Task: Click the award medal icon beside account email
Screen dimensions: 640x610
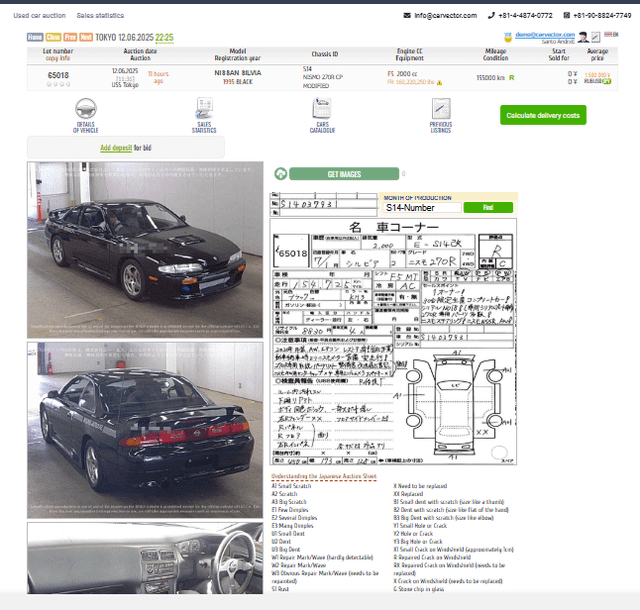Action: click(x=508, y=38)
